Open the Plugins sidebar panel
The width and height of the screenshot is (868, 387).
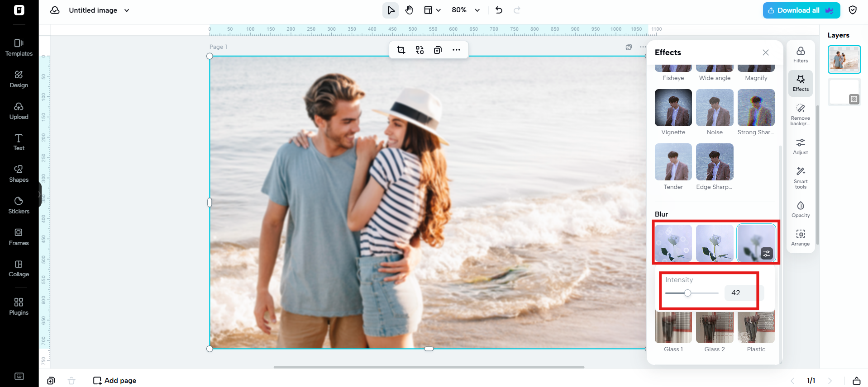click(19, 307)
